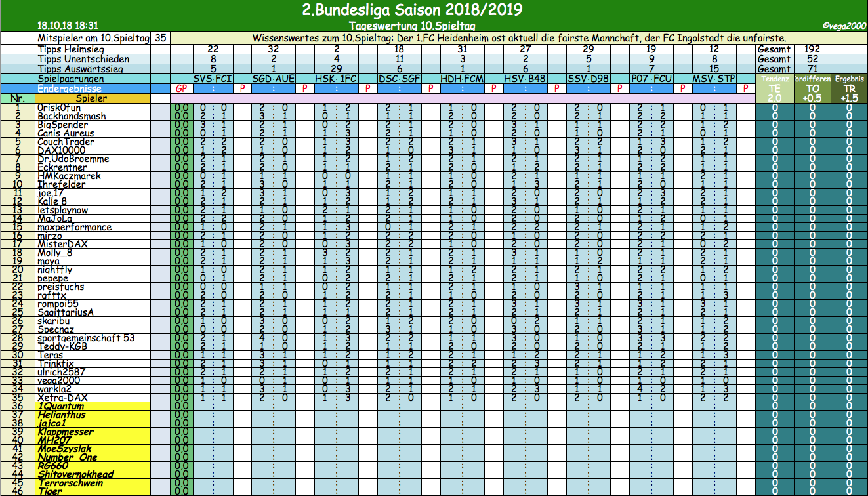Select the yellow row "1Quantum"
The image size is (868, 496).
[x=93, y=406]
